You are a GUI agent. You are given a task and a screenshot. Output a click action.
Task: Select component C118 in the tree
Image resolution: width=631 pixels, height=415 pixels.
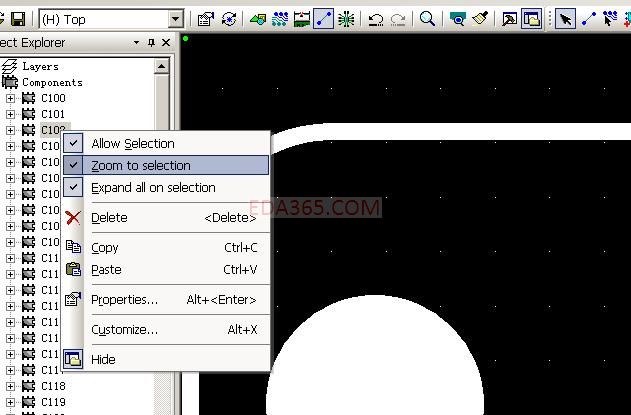(53, 386)
